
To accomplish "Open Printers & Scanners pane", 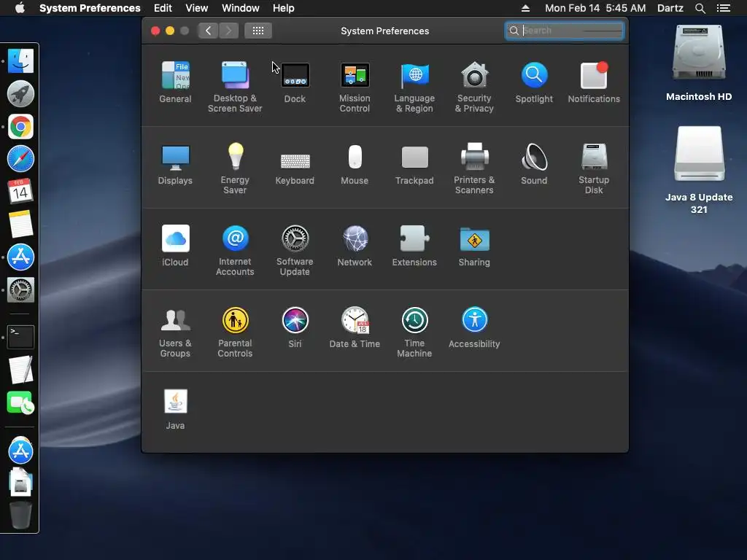I will click(474, 168).
